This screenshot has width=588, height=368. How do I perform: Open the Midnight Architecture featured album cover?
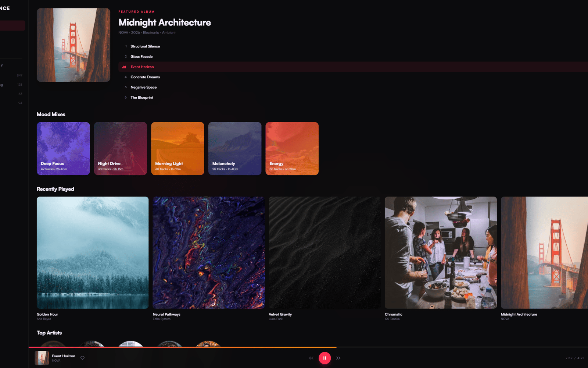73,45
